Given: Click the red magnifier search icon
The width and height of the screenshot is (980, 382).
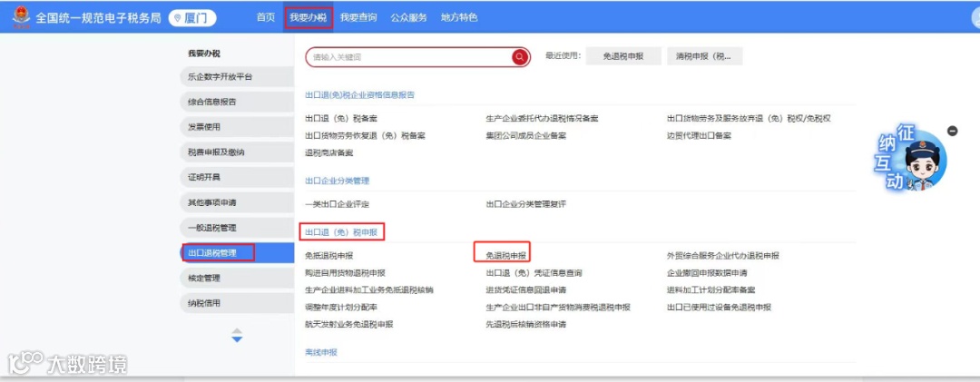Looking at the screenshot, I should 519,57.
